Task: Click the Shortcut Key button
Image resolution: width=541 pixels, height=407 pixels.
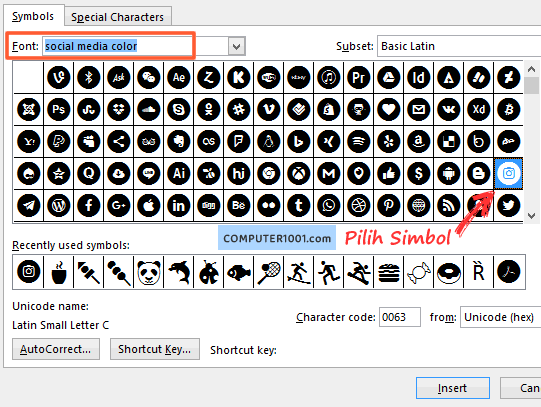Action: click(155, 349)
